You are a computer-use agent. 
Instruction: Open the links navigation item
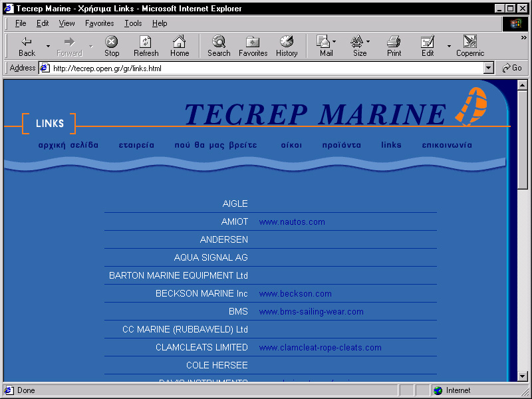coord(391,145)
